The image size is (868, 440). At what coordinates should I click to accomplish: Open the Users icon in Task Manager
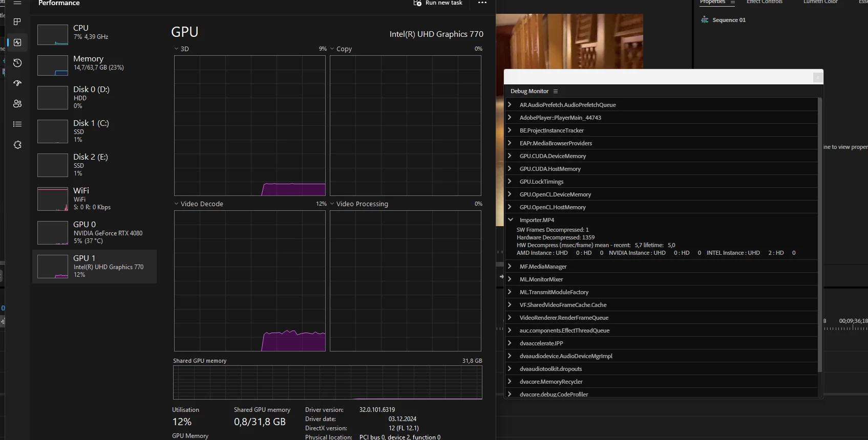[x=17, y=104]
